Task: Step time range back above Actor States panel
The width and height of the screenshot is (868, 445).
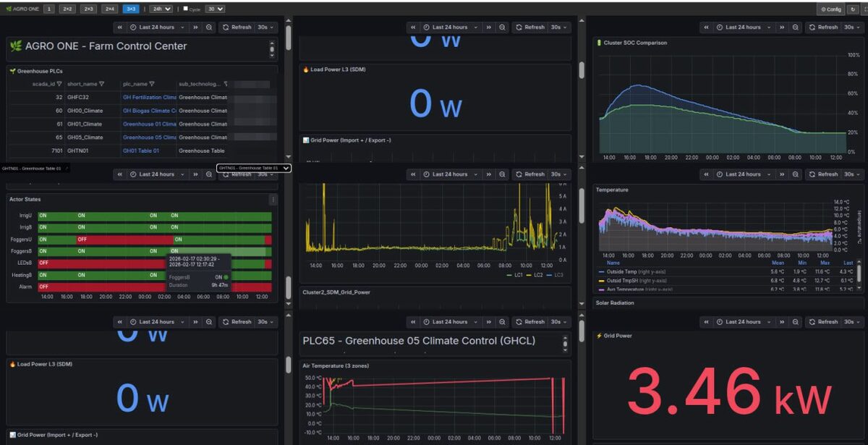Action: click(x=120, y=174)
